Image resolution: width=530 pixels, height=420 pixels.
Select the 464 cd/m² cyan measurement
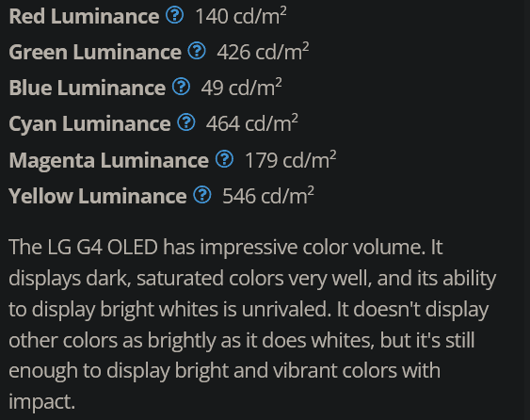pyautogui.click(x=252, y=123)
